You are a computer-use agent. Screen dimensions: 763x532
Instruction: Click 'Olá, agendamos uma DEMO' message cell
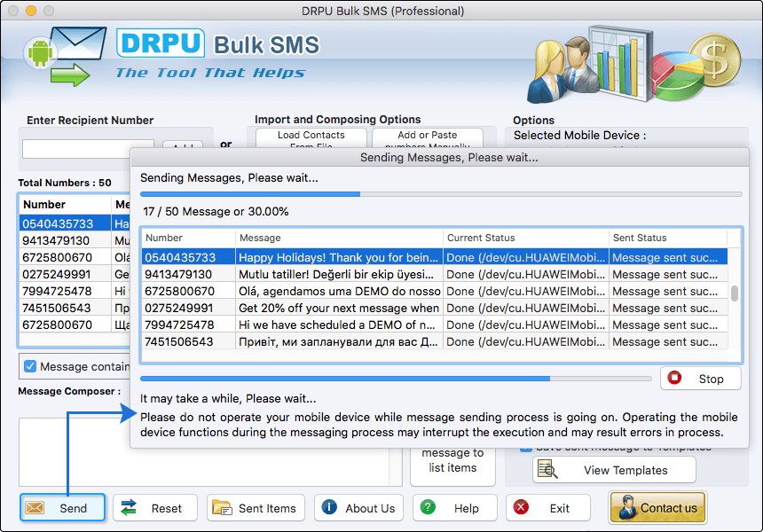point(339,292)
